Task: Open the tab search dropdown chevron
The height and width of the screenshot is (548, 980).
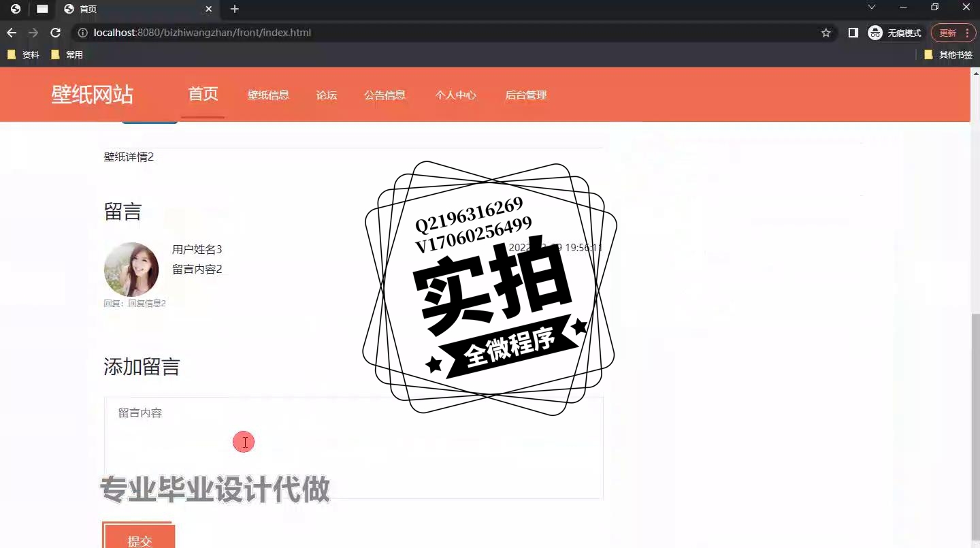Action: (x=871, y=7)
